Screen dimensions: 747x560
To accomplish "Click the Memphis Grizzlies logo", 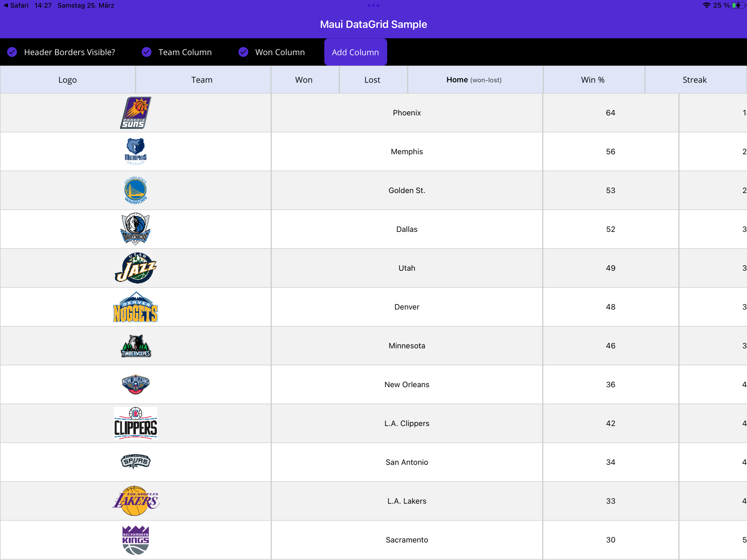I will [x=135, y=151].
